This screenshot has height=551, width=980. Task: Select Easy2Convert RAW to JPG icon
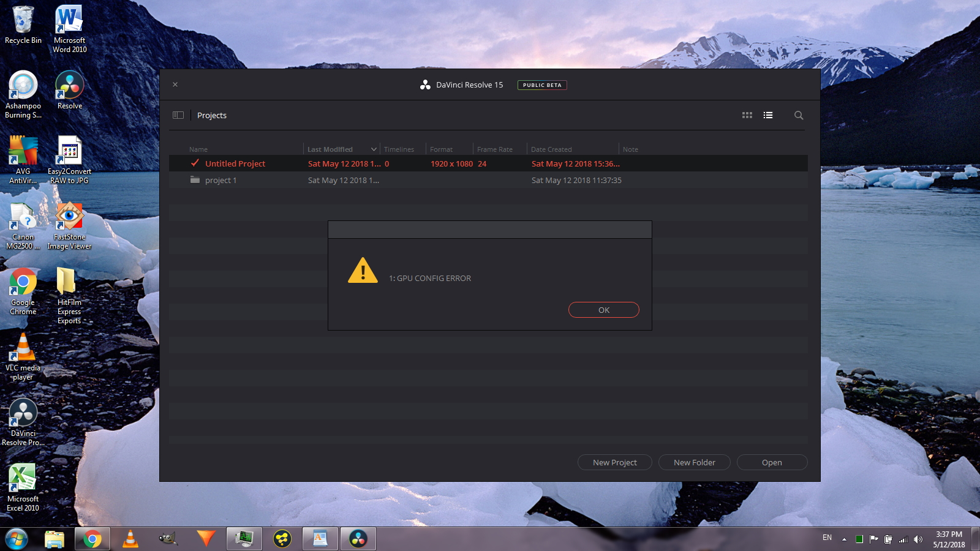point(69,160)
